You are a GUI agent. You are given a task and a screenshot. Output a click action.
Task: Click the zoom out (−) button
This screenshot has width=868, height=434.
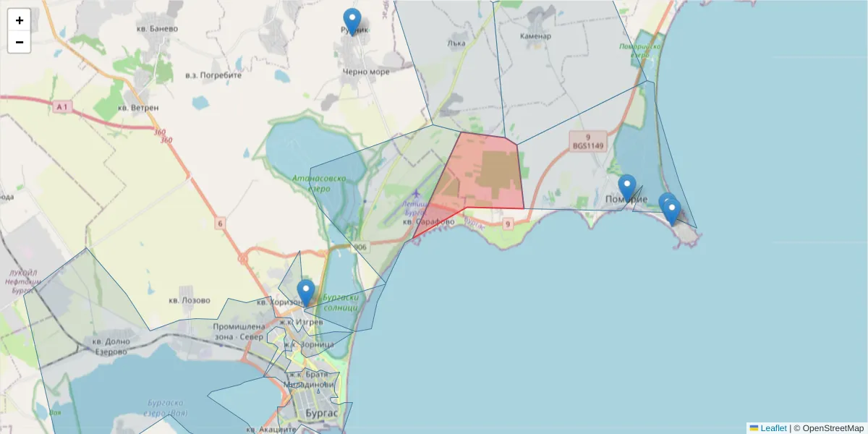[20, 43]
